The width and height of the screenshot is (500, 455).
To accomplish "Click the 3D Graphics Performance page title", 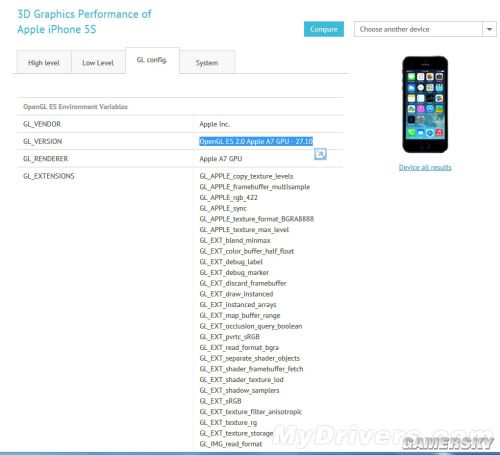I will [x=84, y=22].
